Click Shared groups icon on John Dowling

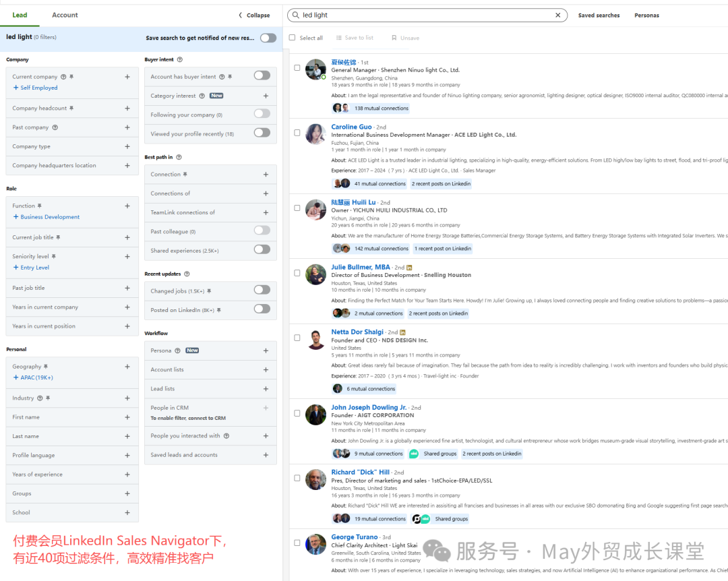[414, 454]
